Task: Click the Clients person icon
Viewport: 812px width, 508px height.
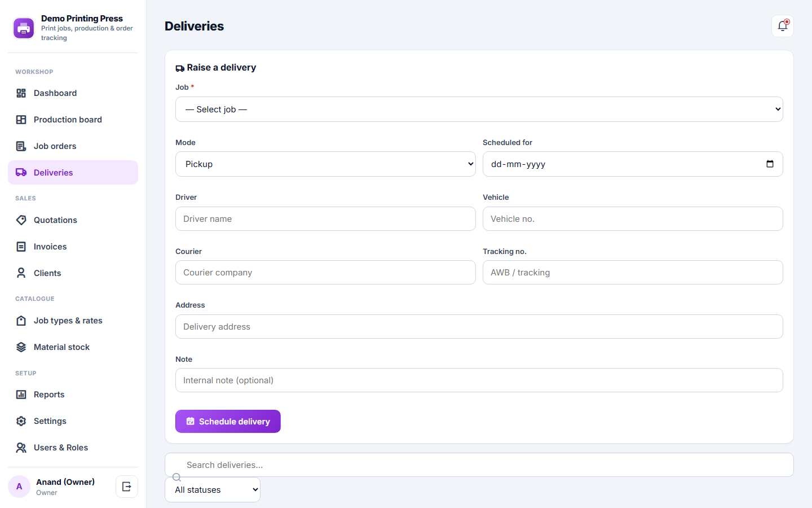Action: click(21, 273)
